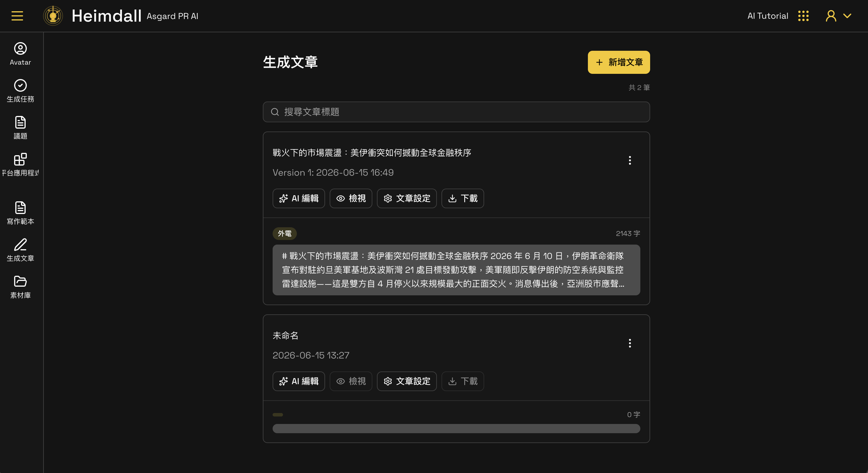
Task: Open the hamburger menu
Action: tap(17, 16)
